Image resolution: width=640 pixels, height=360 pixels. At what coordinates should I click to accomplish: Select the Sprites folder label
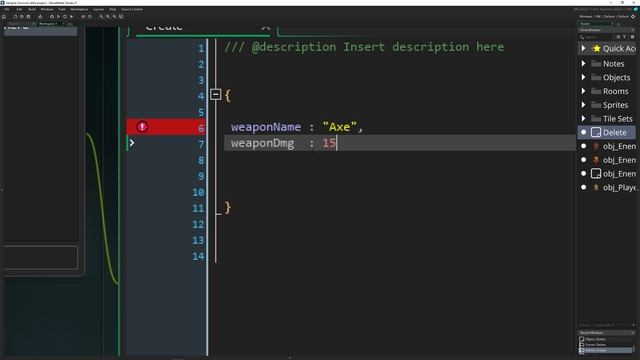click(x=616, y=105)
